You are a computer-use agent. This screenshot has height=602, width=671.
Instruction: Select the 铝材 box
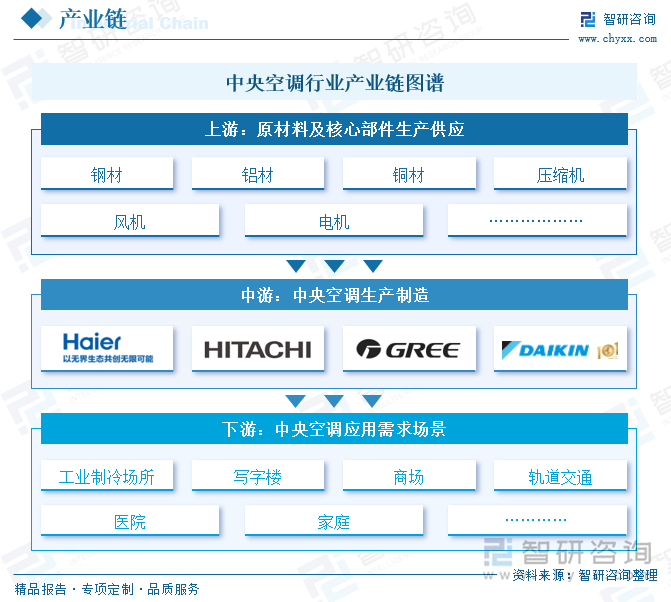tap(258, 173)
